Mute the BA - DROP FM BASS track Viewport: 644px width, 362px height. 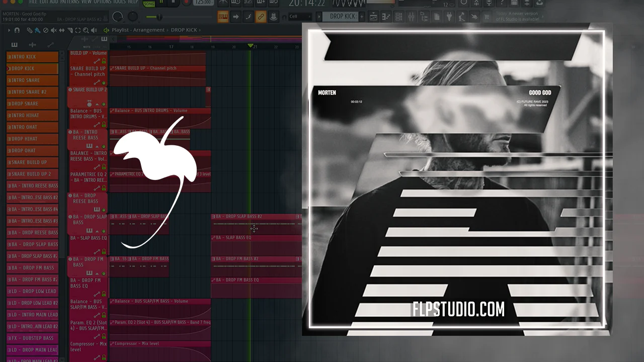104,273
